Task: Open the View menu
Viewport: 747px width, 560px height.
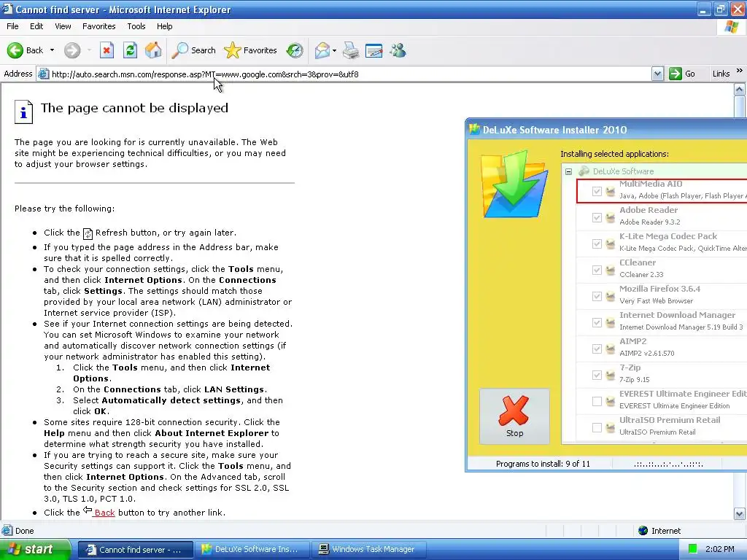Action: click(x=63, y=26)
